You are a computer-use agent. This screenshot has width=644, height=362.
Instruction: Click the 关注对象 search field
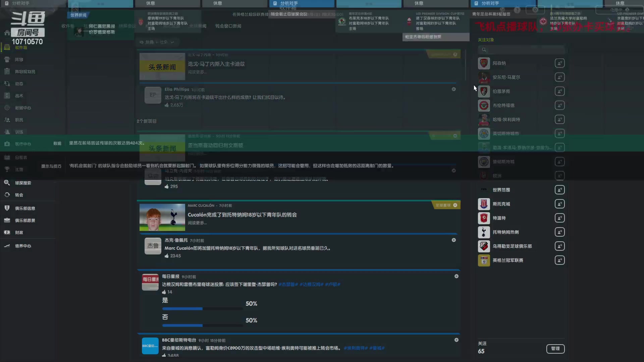[x=521, y=50]
